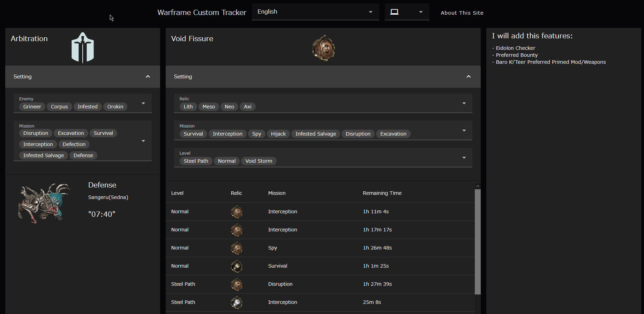This screenshot has width=644, height=314.
Task: Click the Void Fissure Disruption chip
Action: 358,134
